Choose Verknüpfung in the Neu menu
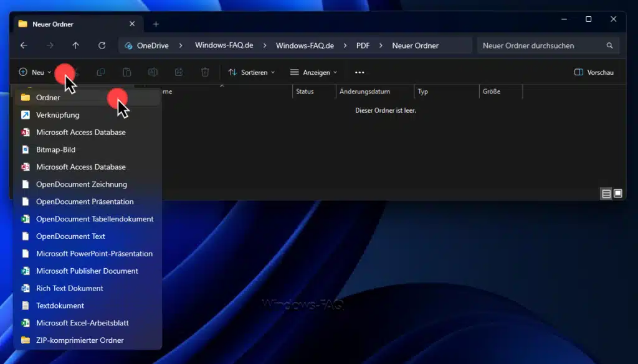Viewport: 638px width, 364px height. pyautogui.click(x=87, y=115)
